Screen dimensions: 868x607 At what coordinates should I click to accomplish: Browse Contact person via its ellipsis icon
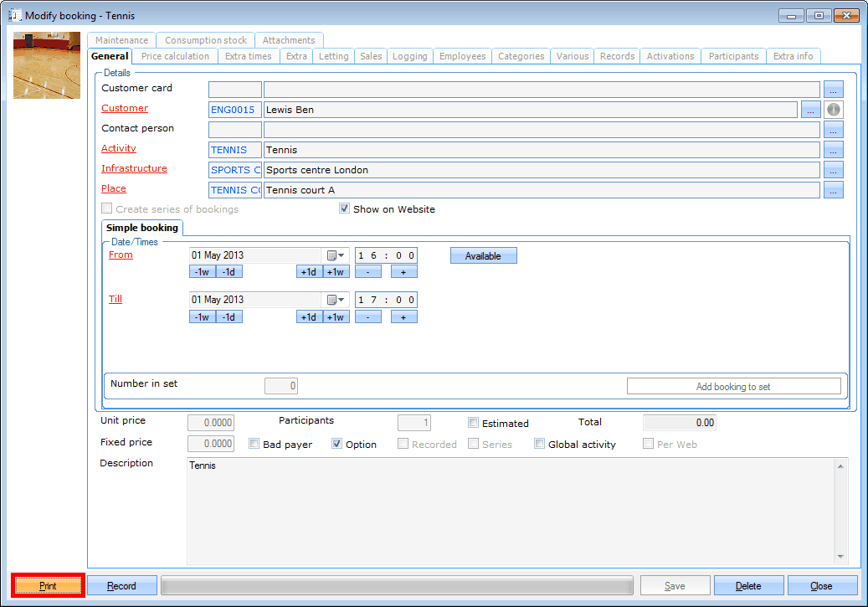(834, 129)
